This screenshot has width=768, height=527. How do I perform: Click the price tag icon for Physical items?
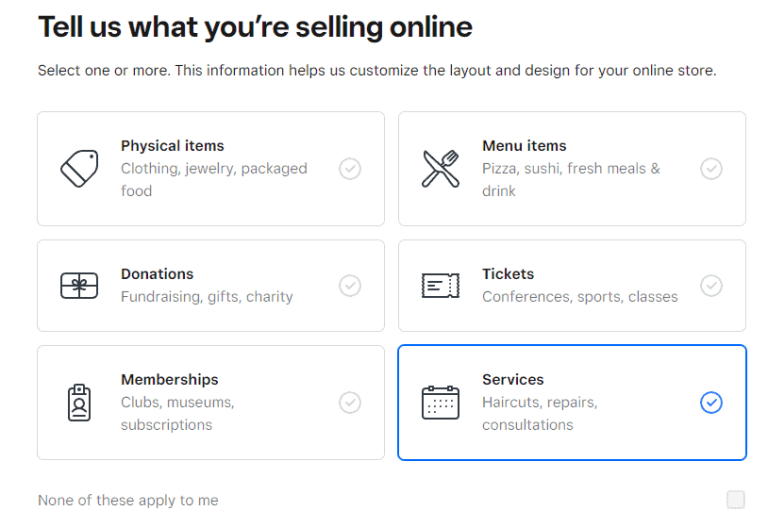coord(79,168)
